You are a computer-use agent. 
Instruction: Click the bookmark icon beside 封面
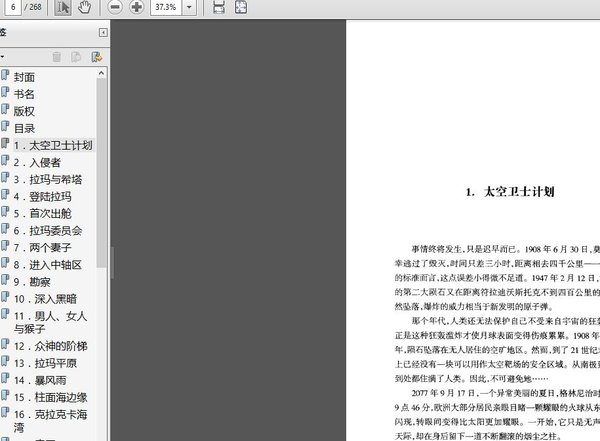tap(5, 75)
